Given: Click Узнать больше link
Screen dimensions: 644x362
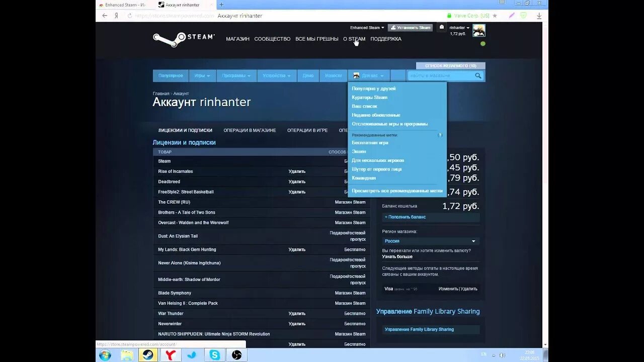Looking at the screenshot, I should (x=397, y=257).
